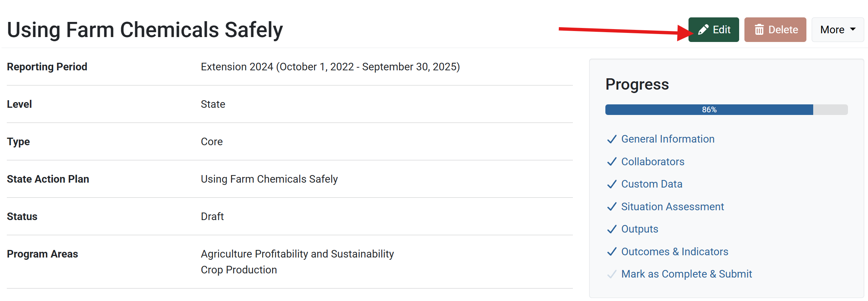Image resolution: width=868 pixels, height=301 pixels.
Task: Click the Using Farm Chemicals Safely heading
Action: [145, 30]
